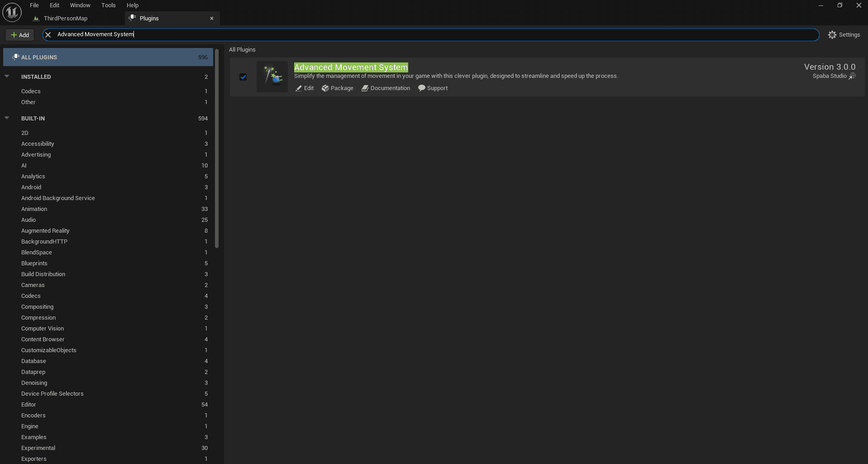Switch to the ThirdPersonMap tab
This screenshot has width=868, height=464.
point(66,19)
